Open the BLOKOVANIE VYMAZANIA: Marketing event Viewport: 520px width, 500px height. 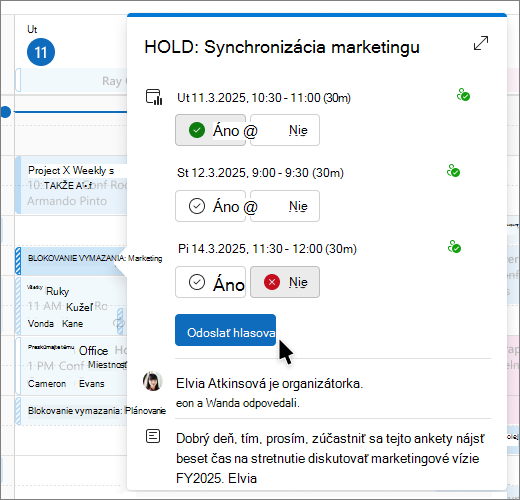coord(71,261)
